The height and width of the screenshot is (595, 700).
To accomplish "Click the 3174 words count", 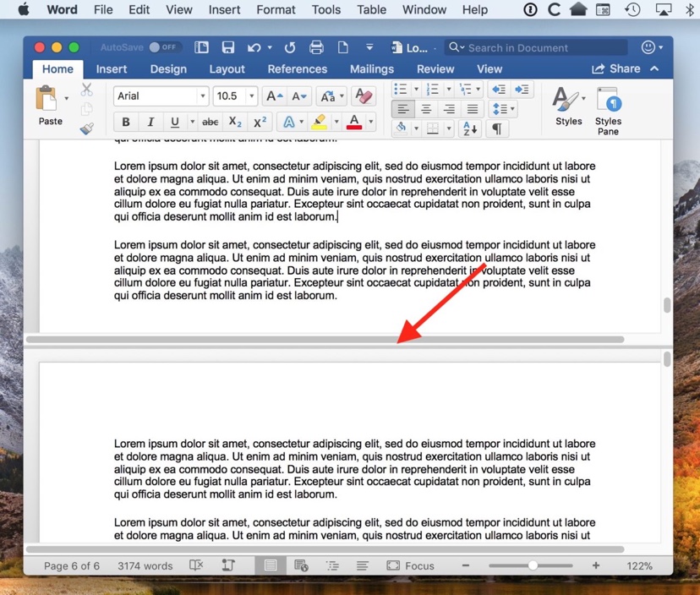I will [x=145, y=566].
